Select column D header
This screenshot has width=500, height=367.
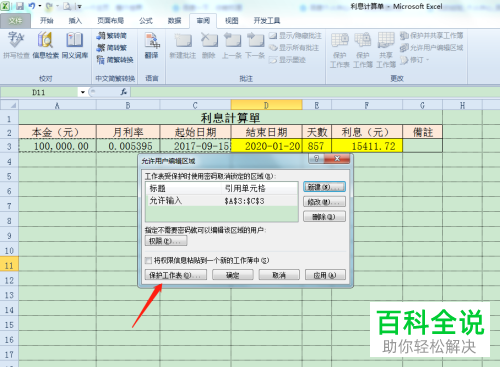point(266,105)
